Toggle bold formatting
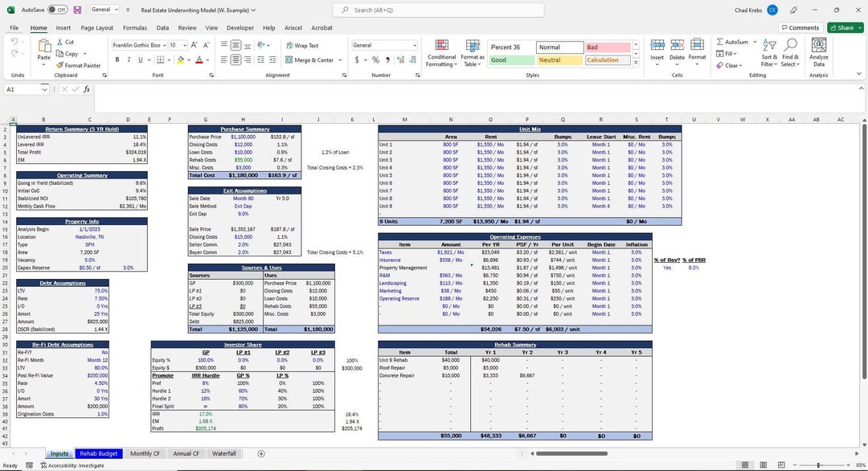Viewport: 868px width, 471px height. (116, 59)
